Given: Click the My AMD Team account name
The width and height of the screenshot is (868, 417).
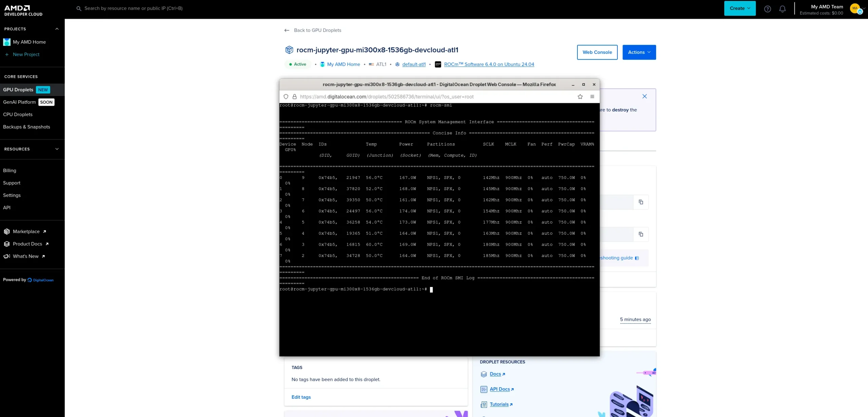Looking at the screenshot, I should click(827, 7).
